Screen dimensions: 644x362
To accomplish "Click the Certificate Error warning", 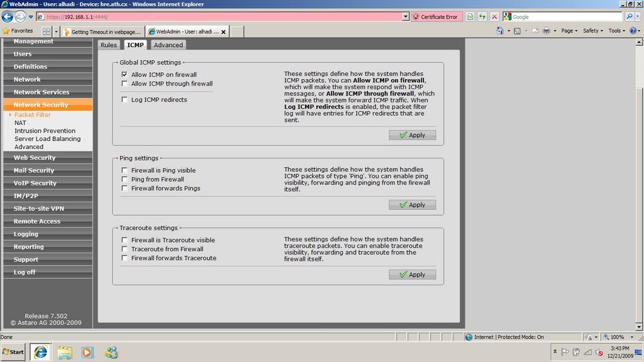I will [x=435, y=17].
